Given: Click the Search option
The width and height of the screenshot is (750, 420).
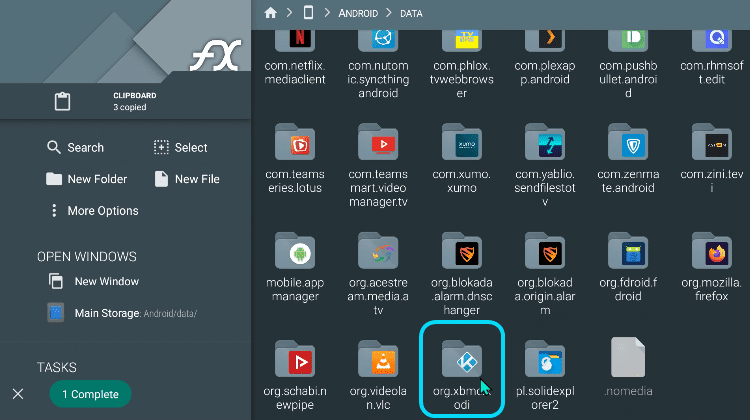Looking at the screenshot, I should click(76, 147).
